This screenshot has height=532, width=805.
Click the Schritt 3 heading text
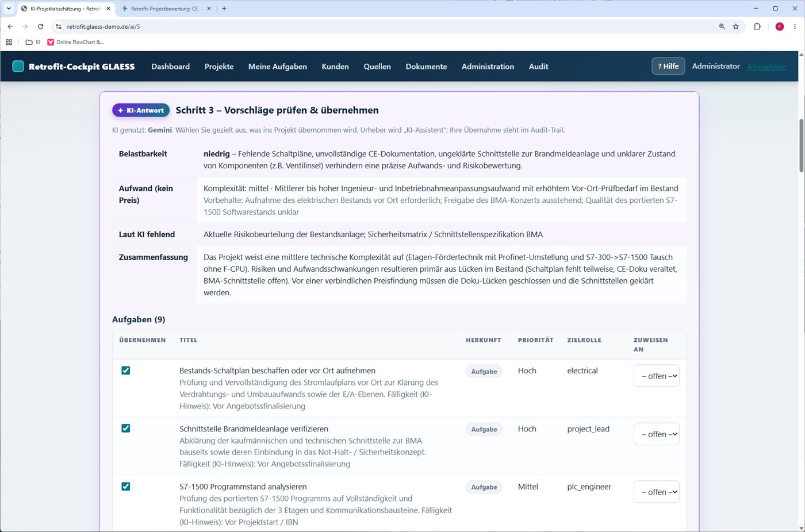click(x=277, y=110)
